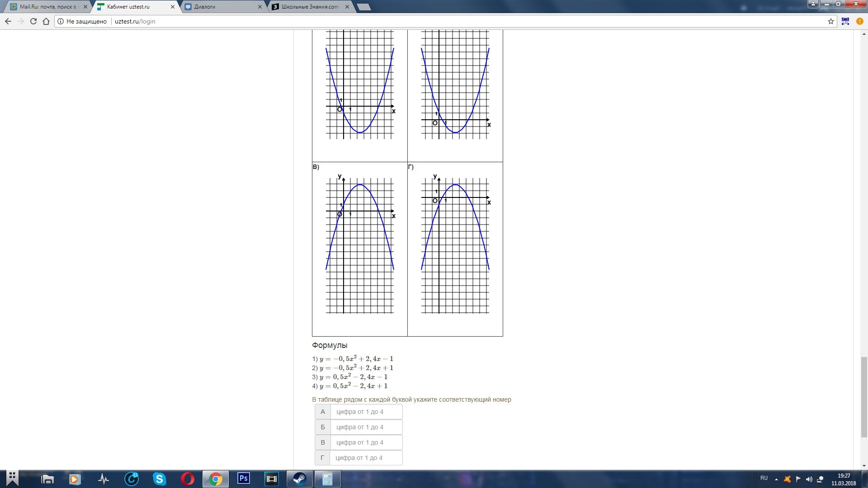Open Школьные Знания.com tab
The height and width of the screenshot is (488, 868).
[310, 7]
